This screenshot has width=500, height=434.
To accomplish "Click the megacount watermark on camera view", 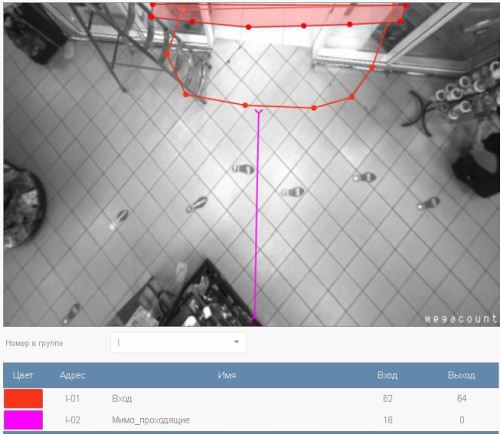I will (461, 319).
